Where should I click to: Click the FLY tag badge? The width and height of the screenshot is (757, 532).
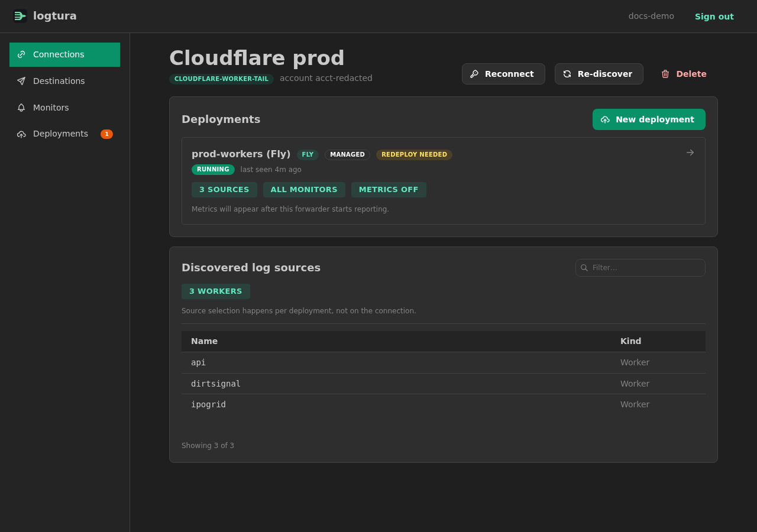(x=308, y=155)
